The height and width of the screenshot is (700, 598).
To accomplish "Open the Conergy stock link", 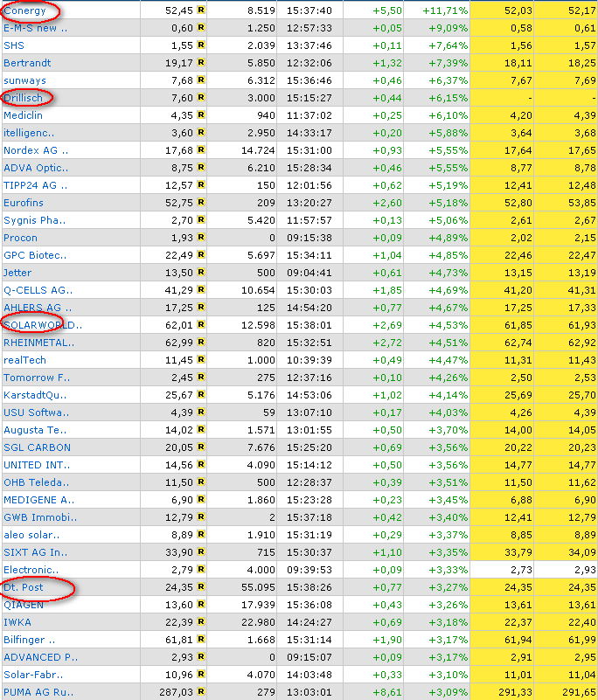I will click(24, 10).
